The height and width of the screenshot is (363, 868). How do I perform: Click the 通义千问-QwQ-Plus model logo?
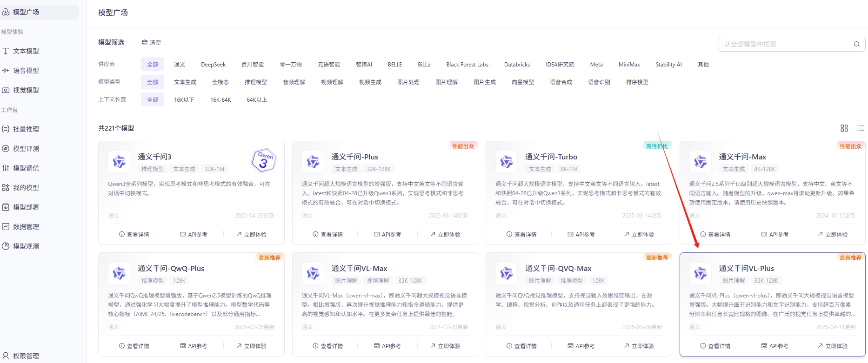coord(119,273)
